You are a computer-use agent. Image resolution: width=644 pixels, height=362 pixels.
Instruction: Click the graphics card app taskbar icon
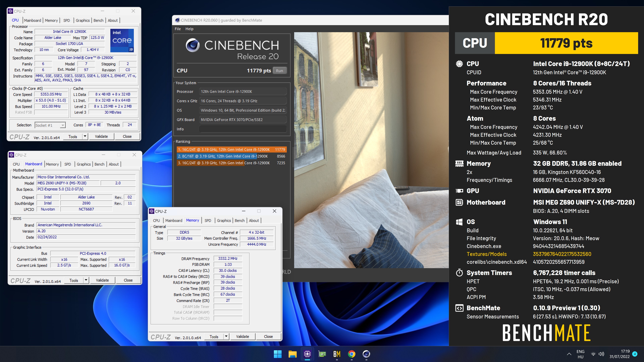coord(322,354)
